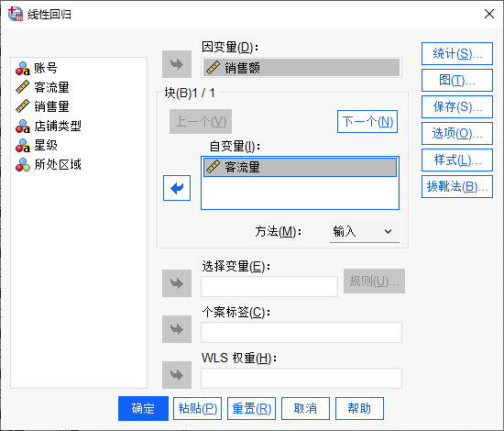Click the 下一个(N) block button

(x=367, y=122)
